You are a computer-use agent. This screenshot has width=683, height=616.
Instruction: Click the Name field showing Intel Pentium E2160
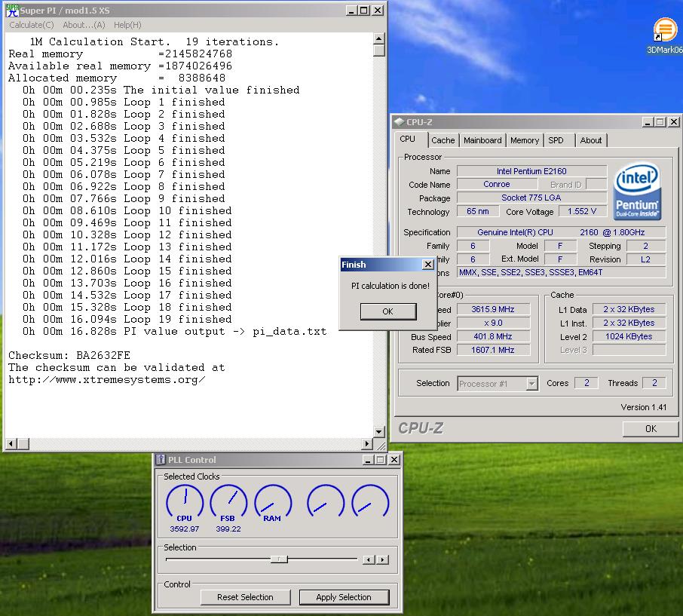pyautogui.click(x=531, y=171)
